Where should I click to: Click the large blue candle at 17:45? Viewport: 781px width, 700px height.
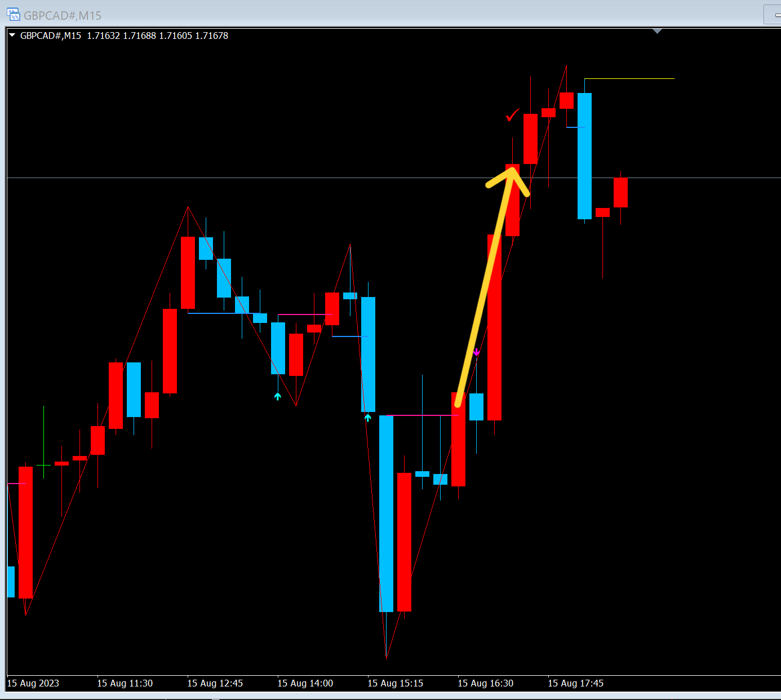(x=584, y=156)
